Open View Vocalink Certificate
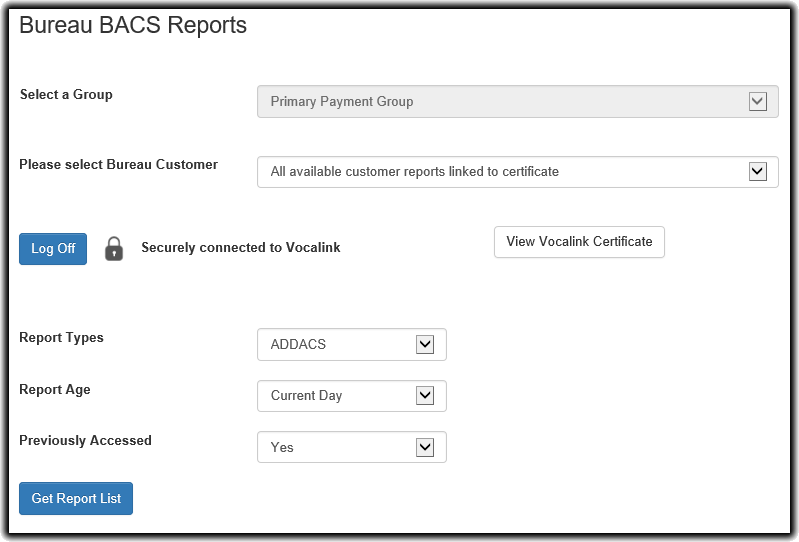Image resolution: width=799 pixels, height=542 pixels. click(x=579, y=242)
